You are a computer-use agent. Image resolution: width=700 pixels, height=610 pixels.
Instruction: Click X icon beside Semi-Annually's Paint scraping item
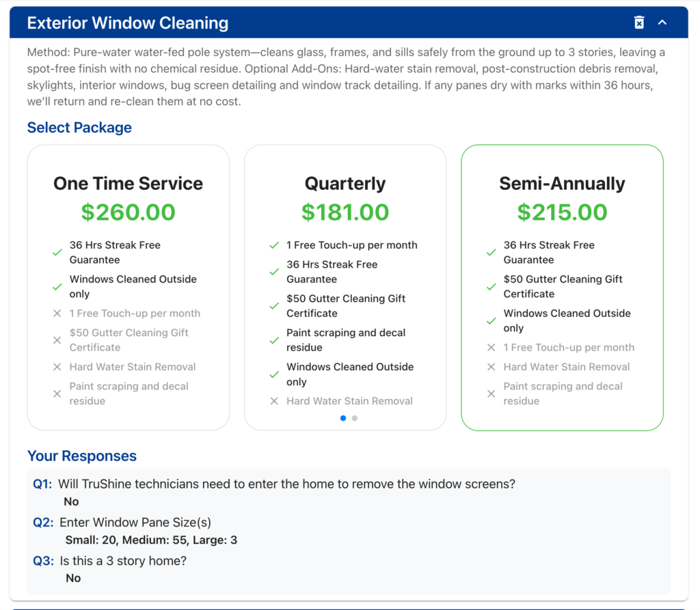(x=491, y=393)
